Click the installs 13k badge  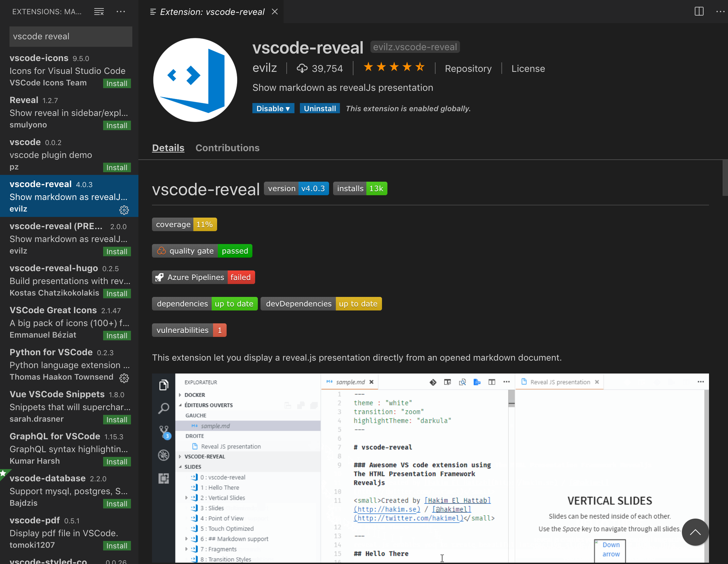click(360, 188)
